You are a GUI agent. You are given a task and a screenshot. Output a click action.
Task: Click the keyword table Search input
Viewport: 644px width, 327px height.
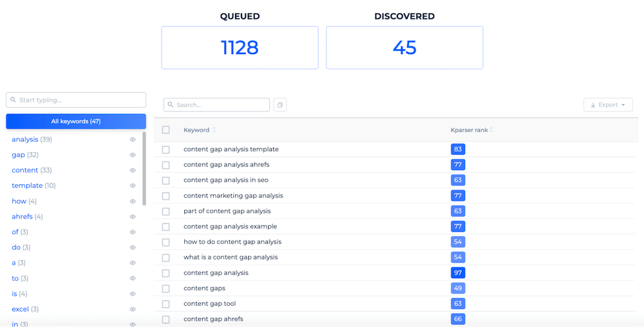tap(216, 105)
